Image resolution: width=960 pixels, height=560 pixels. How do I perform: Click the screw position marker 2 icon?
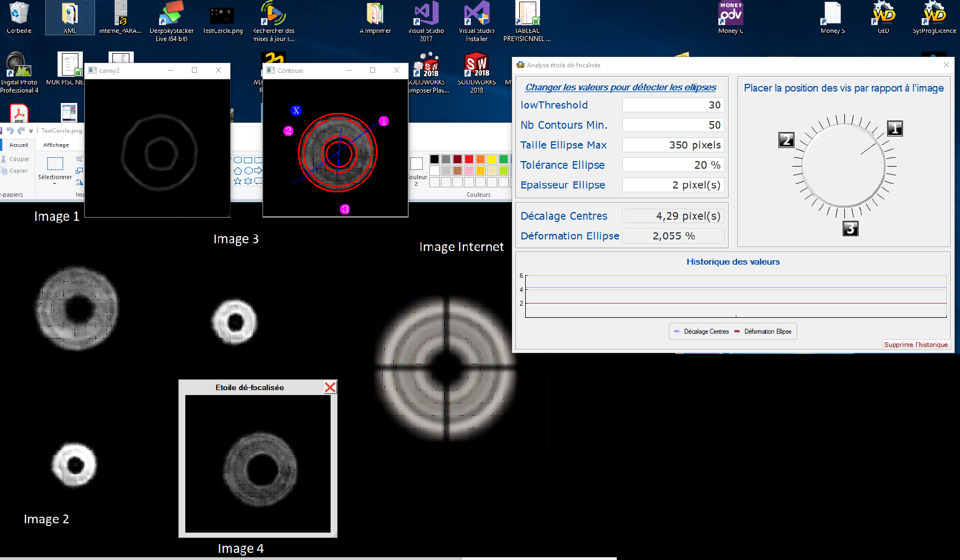786,140
